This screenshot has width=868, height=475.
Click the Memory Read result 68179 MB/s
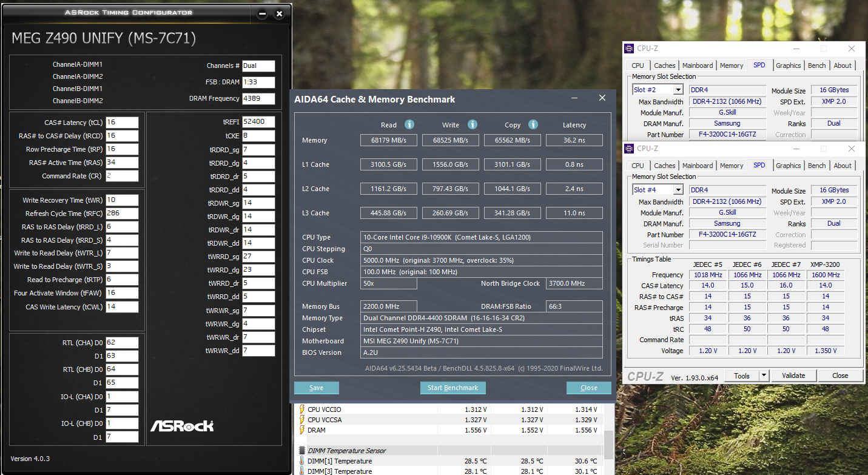point(388,140)
